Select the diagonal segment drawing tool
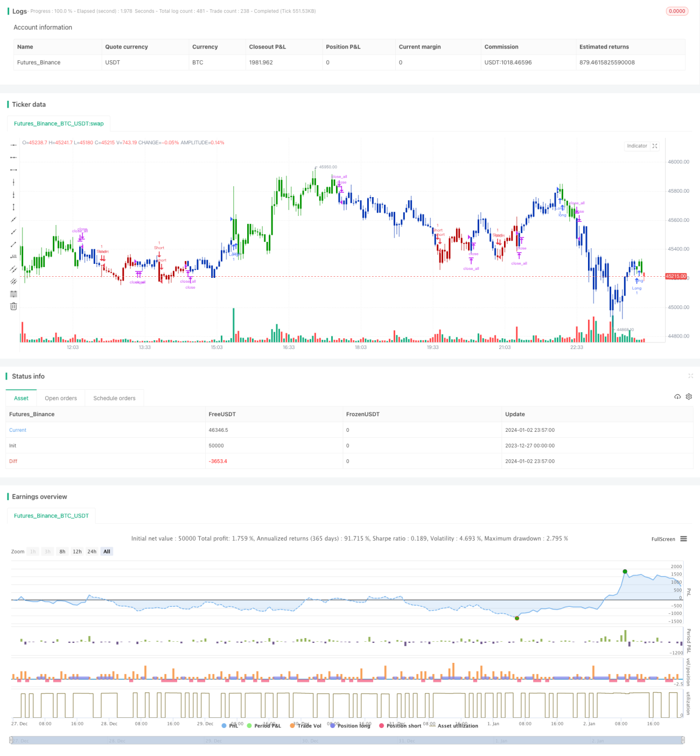 click(x=13, y=244)
